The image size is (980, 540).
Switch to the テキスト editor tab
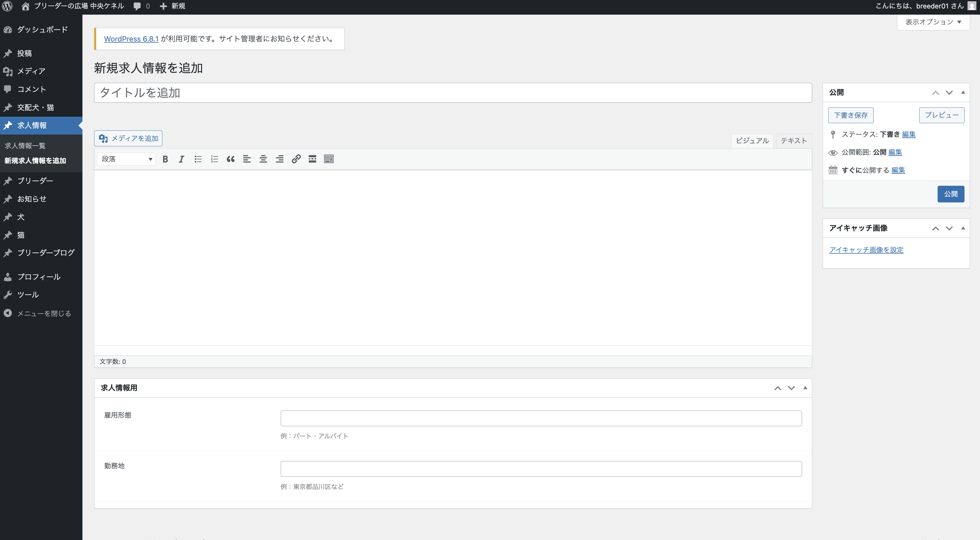click(793, 141)
